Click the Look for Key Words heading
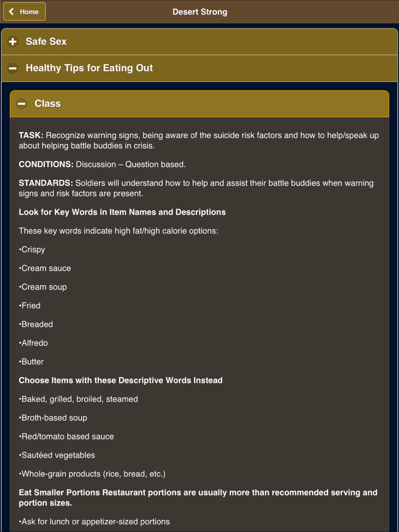Screen dimensions: 399x532 122,212
